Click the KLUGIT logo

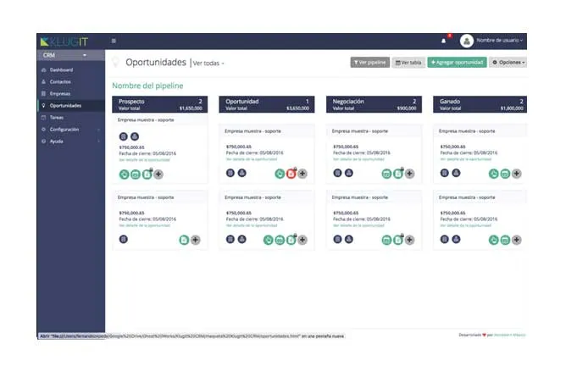click(64, 42)
